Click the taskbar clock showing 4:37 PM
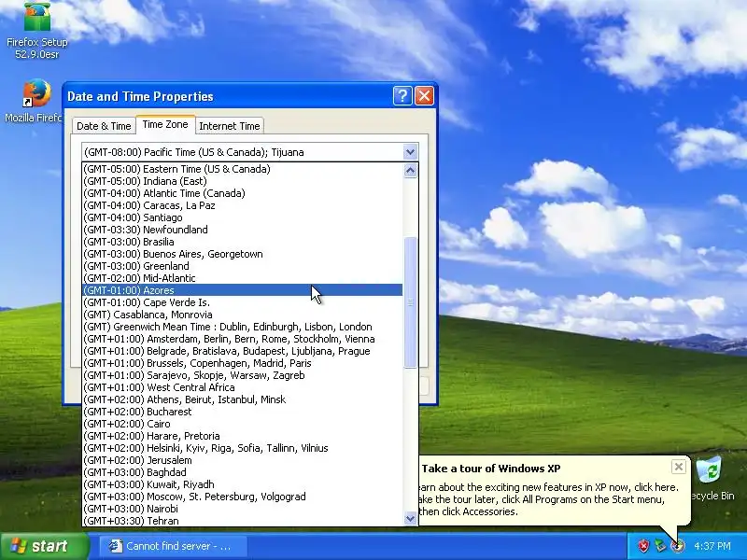Viewport: 747px width, 560px height. point(712,546)
